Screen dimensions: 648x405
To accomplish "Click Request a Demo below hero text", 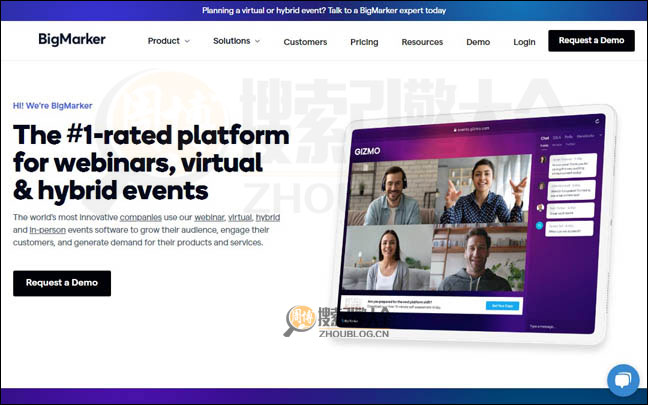I will click(x=62, y=283).
